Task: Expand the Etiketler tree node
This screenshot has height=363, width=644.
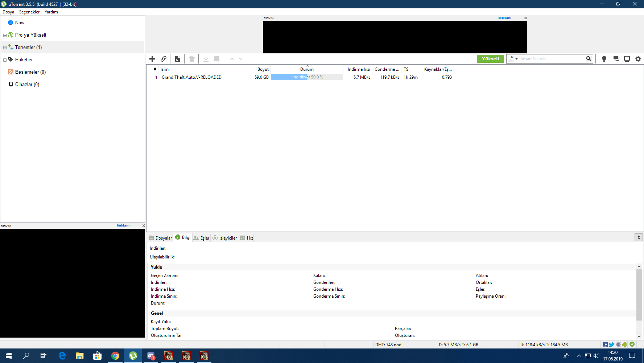Action: pyautogui.click(x=5, y=60)
